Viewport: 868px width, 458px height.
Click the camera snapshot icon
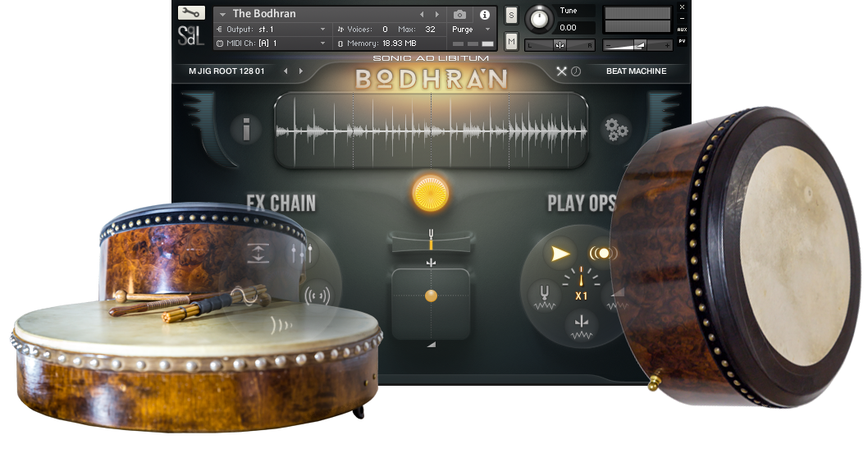pyautogui.click(x=459, y=15)
